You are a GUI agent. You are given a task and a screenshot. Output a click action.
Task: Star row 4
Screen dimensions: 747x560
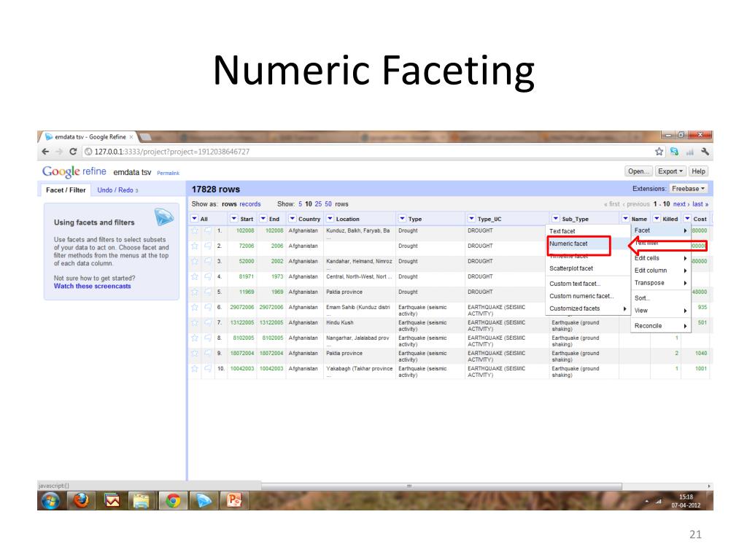click(x=194, y=276)
